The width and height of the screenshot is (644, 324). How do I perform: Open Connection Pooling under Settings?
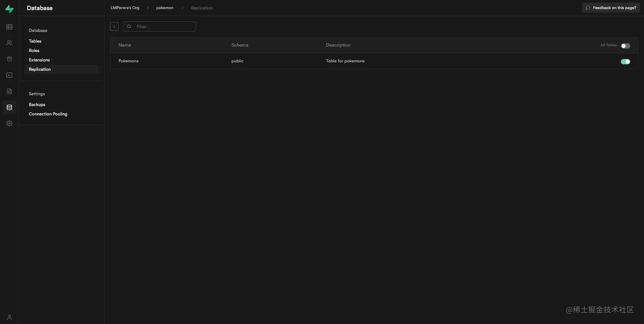click(x=48, y=114)
